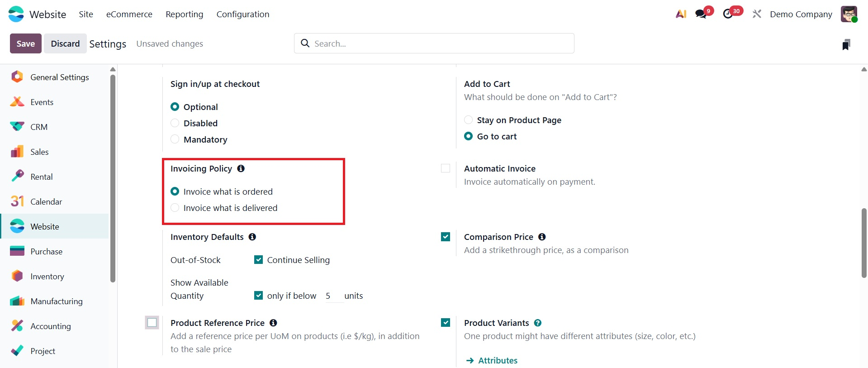This screenshot has width=868, height=368.
Task: Enable the Automatic Invoice checkbox
Action: point(446,168)
